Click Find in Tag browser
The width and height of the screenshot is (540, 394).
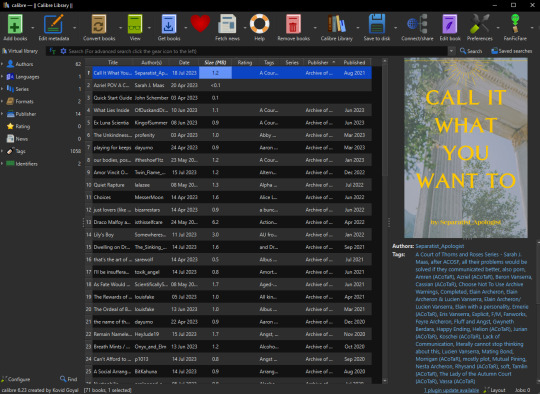(x=69, y=379)
